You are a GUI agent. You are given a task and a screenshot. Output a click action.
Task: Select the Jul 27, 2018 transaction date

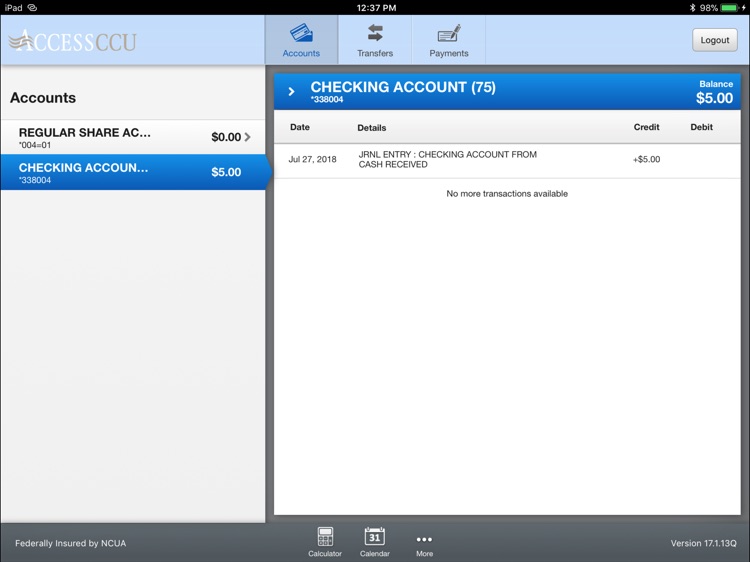[312, 159]
